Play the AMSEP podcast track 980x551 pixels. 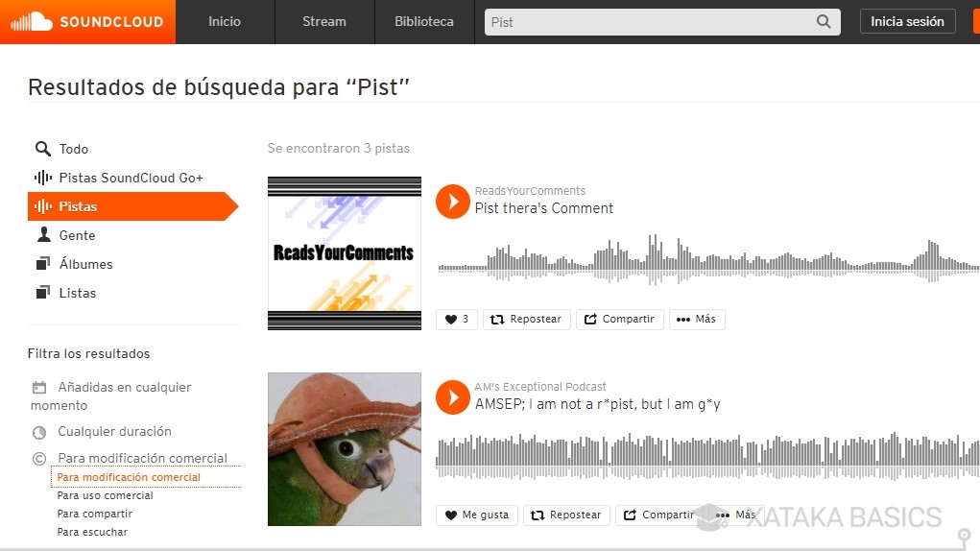pos(452,397)
